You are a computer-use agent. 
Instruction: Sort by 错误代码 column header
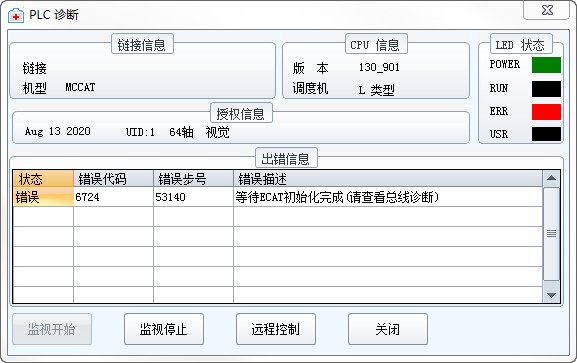113,179
